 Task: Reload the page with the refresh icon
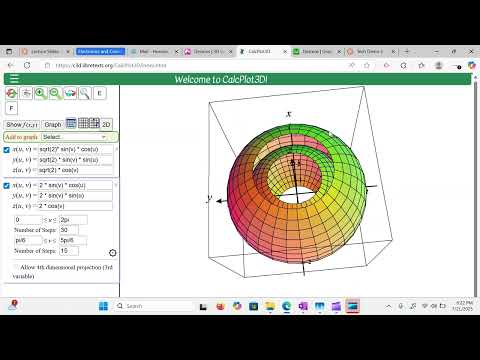coord(27,65)
